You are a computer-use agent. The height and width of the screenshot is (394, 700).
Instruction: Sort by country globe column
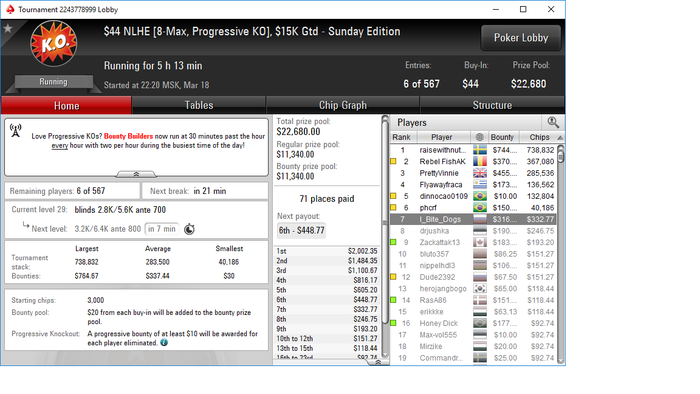coord(479,137)
